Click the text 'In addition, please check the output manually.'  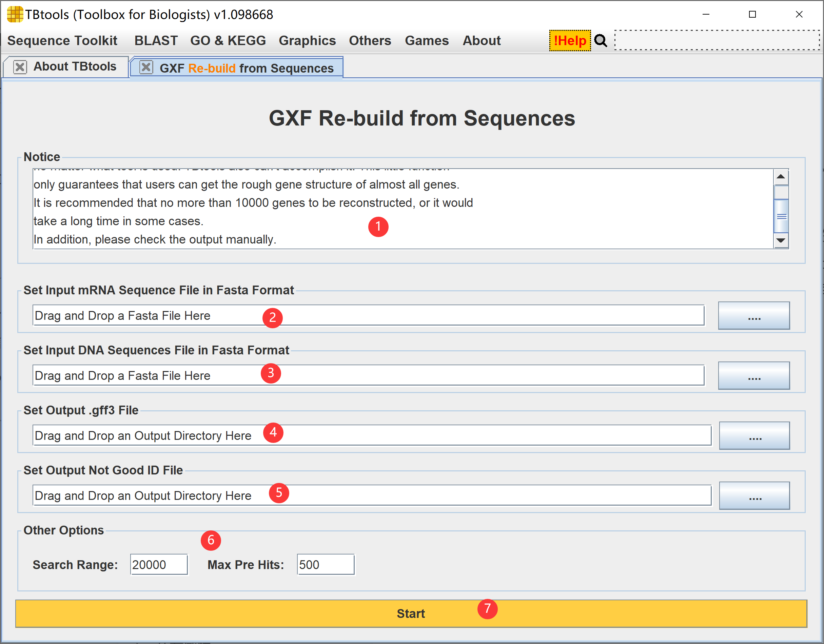[155, 239]
